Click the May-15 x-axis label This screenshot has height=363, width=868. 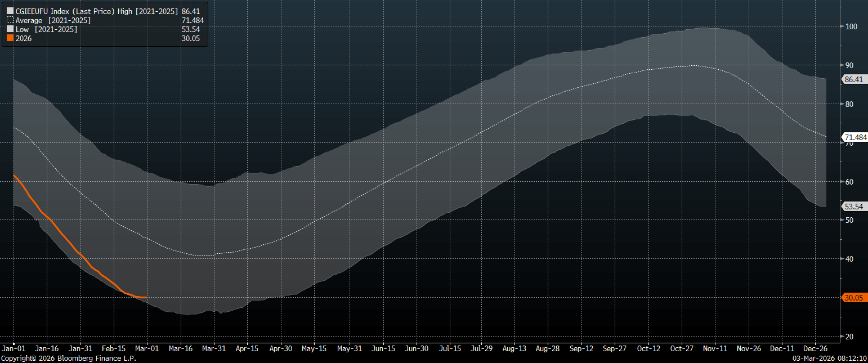click(314, 349)
